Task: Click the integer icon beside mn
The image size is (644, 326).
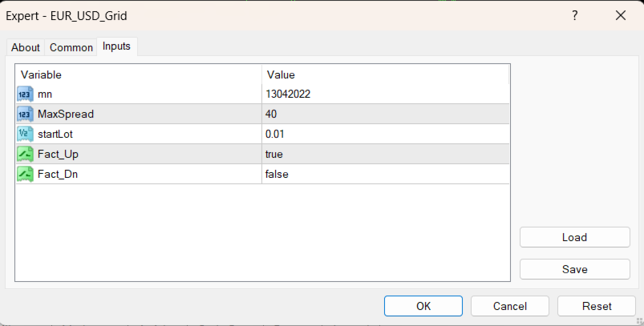Action: 24,94
